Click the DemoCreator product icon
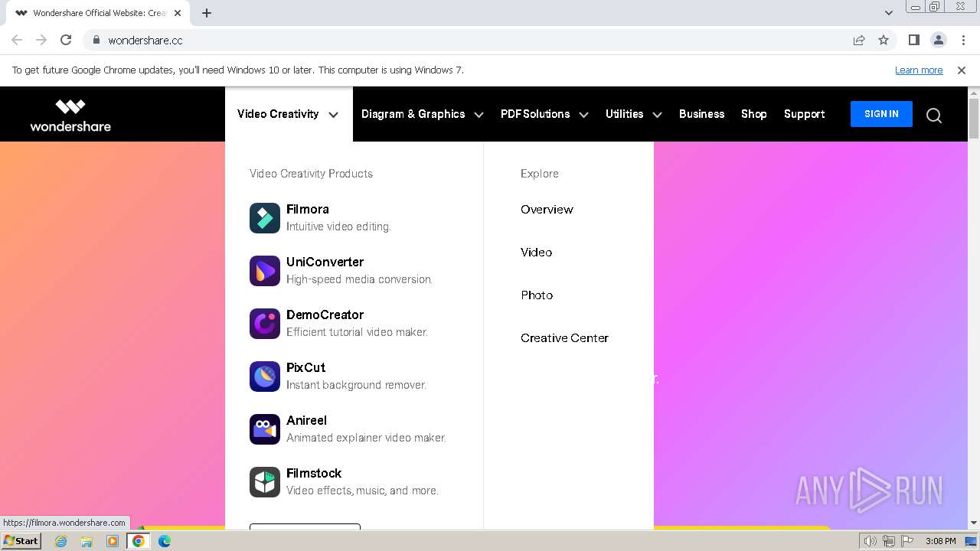This screenshot has width=980, height=551. (x=265, y=324)
